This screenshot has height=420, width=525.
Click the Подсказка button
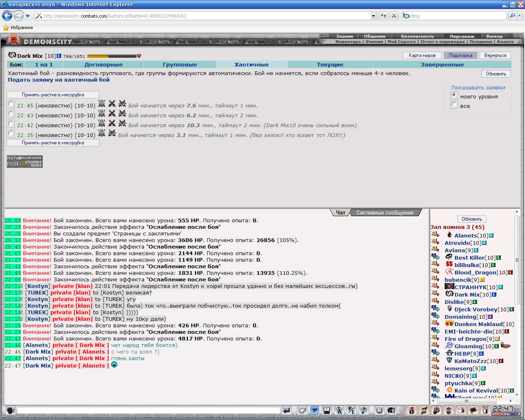[461, 55]
